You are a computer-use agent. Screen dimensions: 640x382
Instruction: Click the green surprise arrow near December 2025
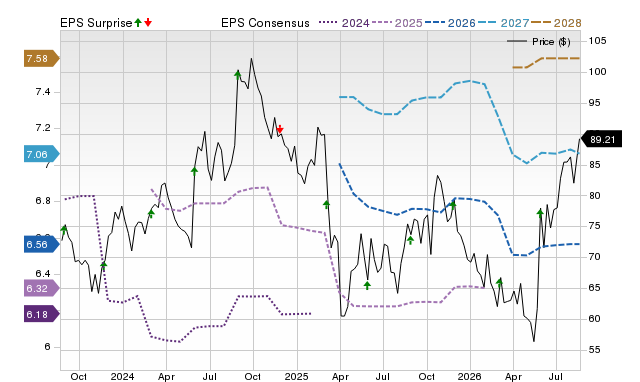click(x=453, y=205)
